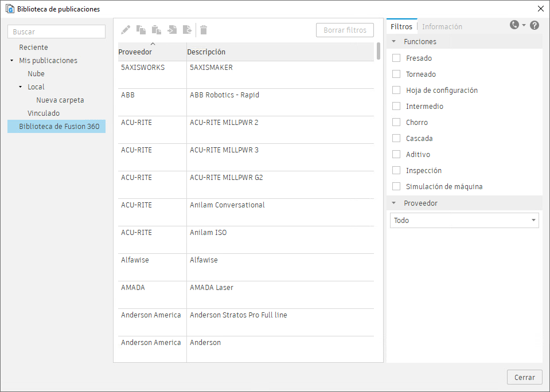Screen dimensions: 550x392
Task: Click the Borrar filtros button
Action: [345, 30]
